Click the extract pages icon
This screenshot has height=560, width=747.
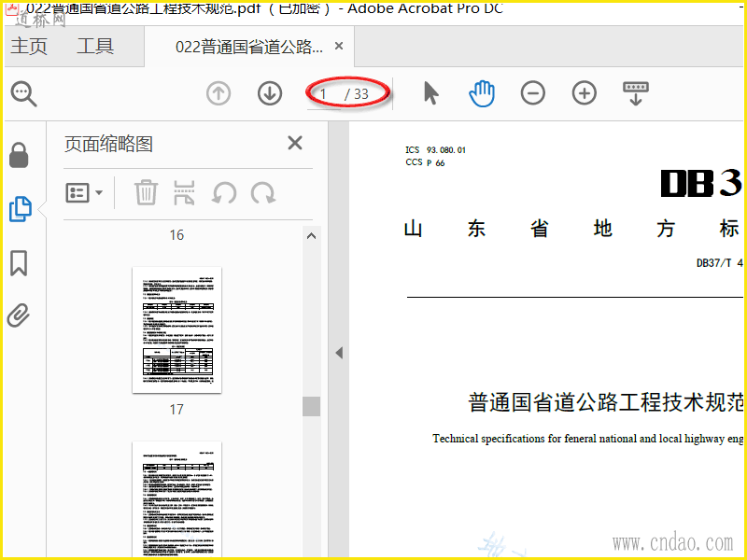click(x=184, y=192)
